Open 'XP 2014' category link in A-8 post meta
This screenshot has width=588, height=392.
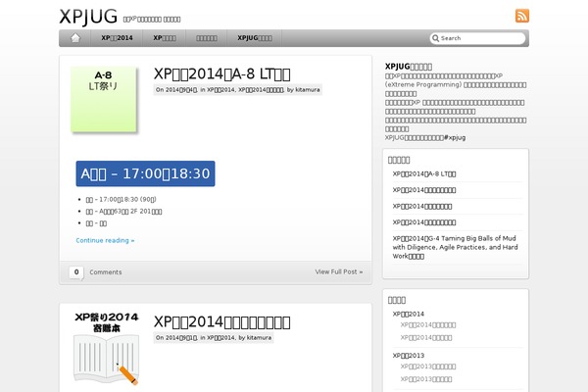point(221,89)
